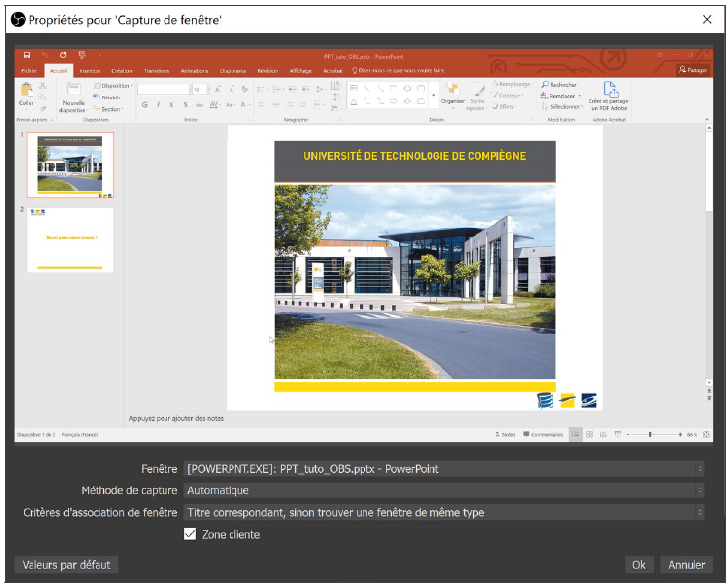Screen dimensions: 728x586
Task: Click the start-slideshow icon in quick access toolbar
Action: (82, 55)
